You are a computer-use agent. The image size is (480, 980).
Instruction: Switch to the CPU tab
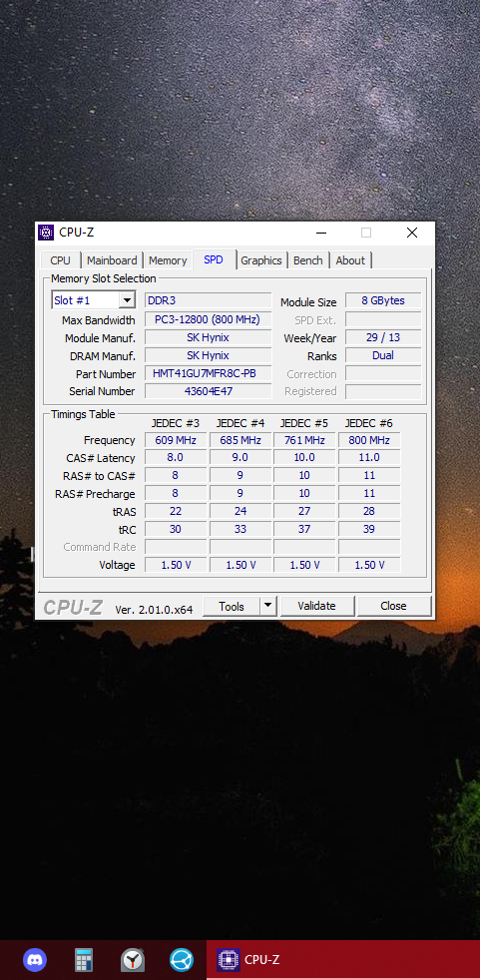pyautogui.click(x=61, y=260)
